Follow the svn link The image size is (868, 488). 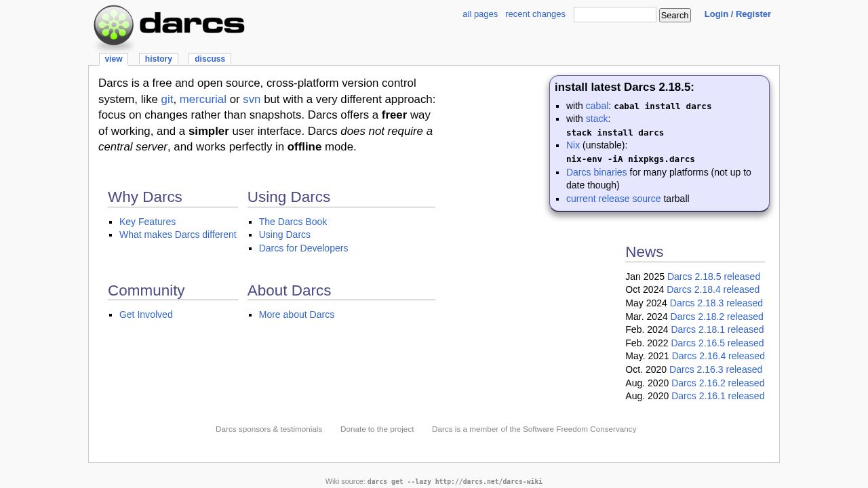[252, 99]
